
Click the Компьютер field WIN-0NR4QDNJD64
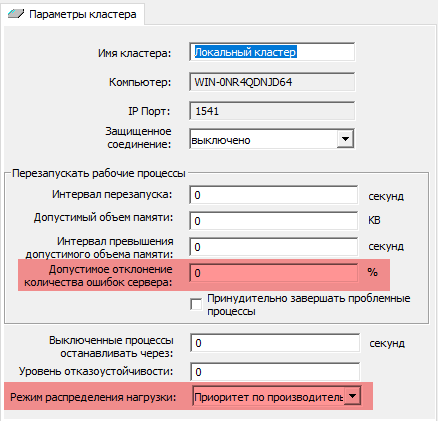click(272, 82)
